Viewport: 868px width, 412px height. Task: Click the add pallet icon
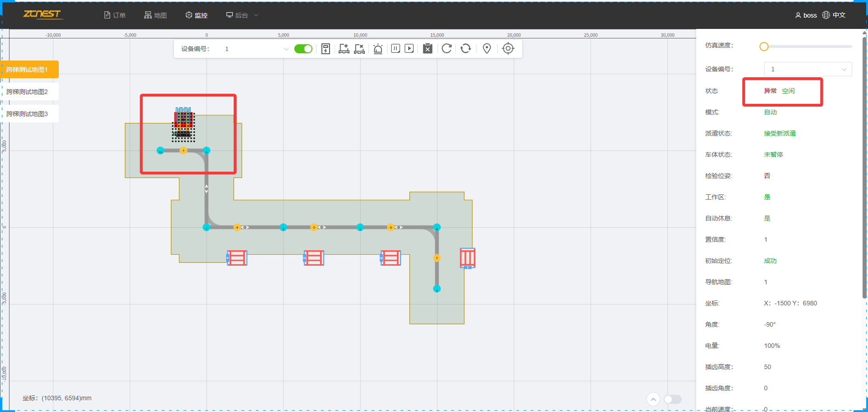(x=344, y=49)
